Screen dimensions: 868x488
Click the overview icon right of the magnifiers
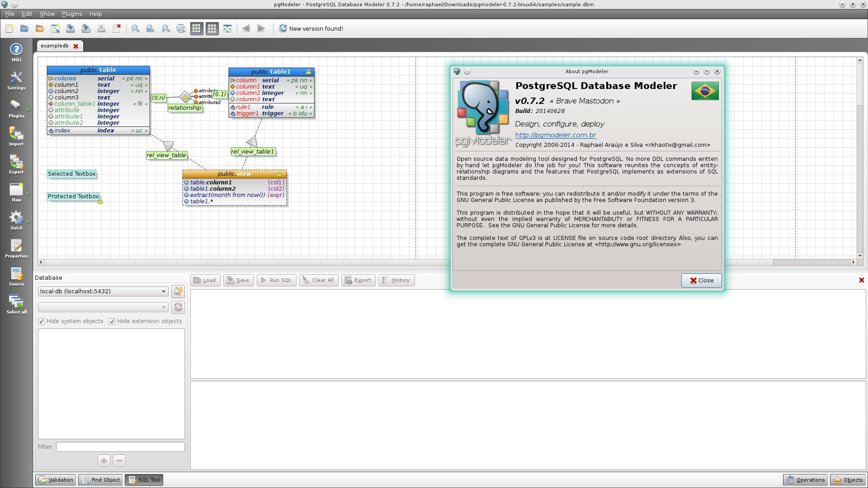tap(181, 28)
